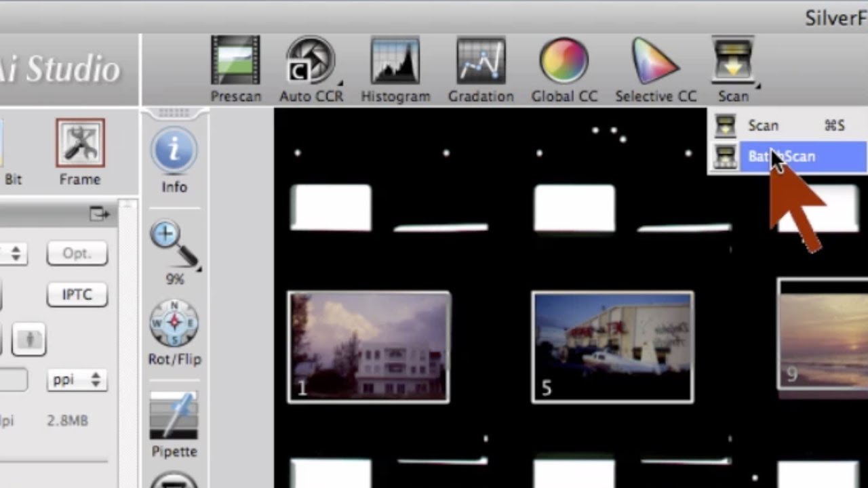The height and width of the screenshot is (488, 868).
Task: Open the Histogram dialog
Action: point(395,70)
